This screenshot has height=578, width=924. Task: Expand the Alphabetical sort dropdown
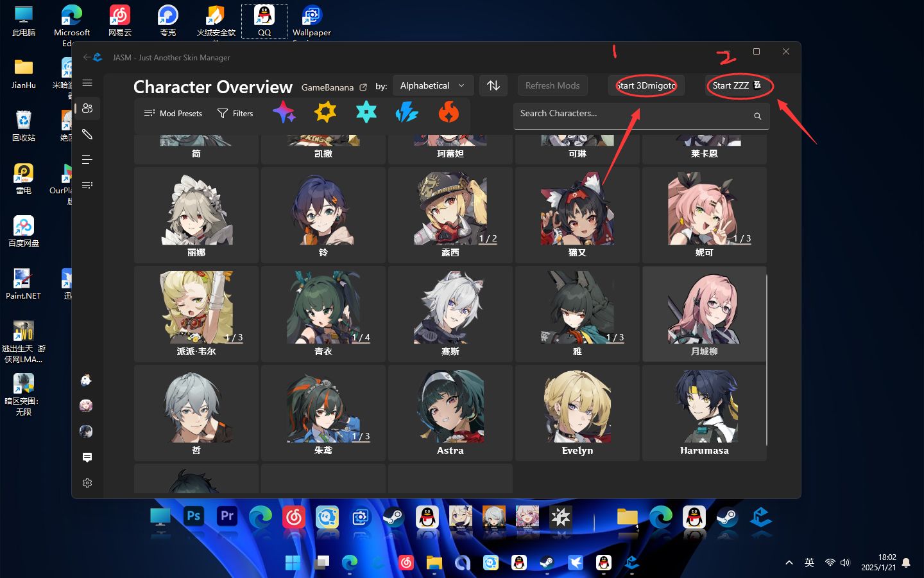pyautogui.click(x=432, y=85)
